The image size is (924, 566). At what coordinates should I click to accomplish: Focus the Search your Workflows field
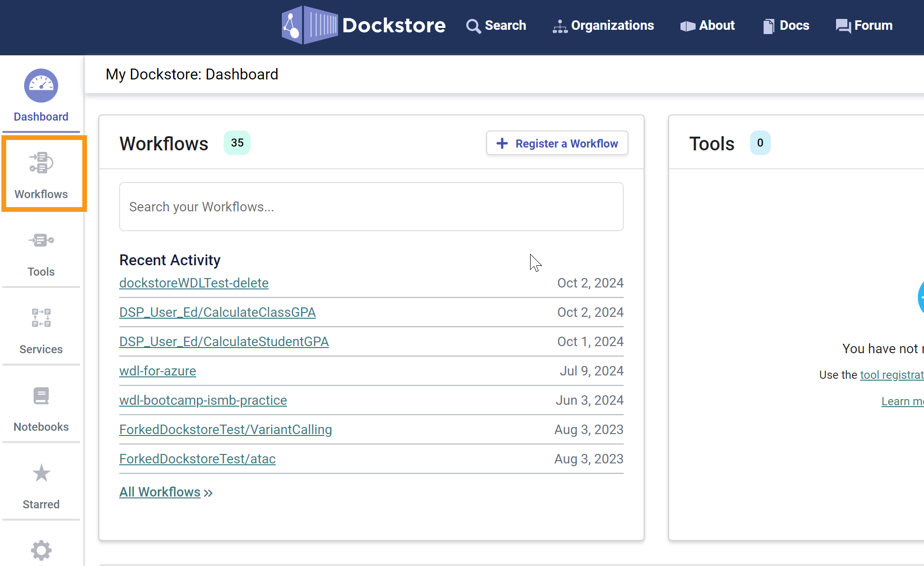click(371, 207)
